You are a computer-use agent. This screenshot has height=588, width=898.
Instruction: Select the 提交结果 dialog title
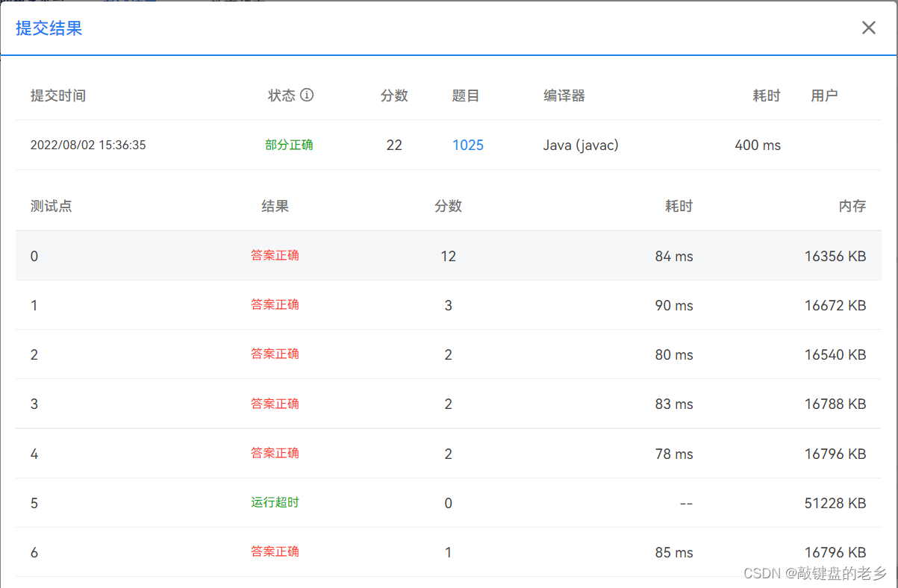pyautogui.click(x=48, y=28)
